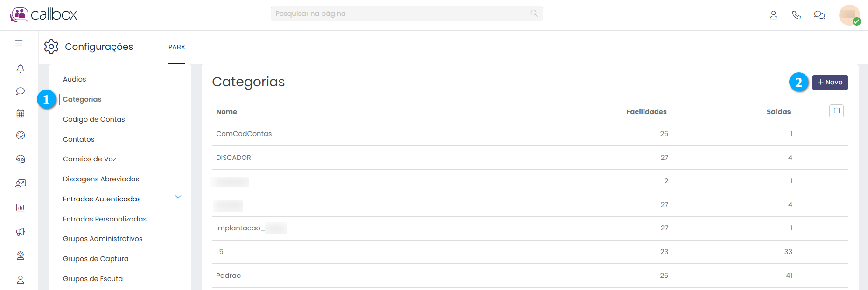
Task: Open Grupos de Captura menu item
Action: pyautogui.click(x=96, y=259)
